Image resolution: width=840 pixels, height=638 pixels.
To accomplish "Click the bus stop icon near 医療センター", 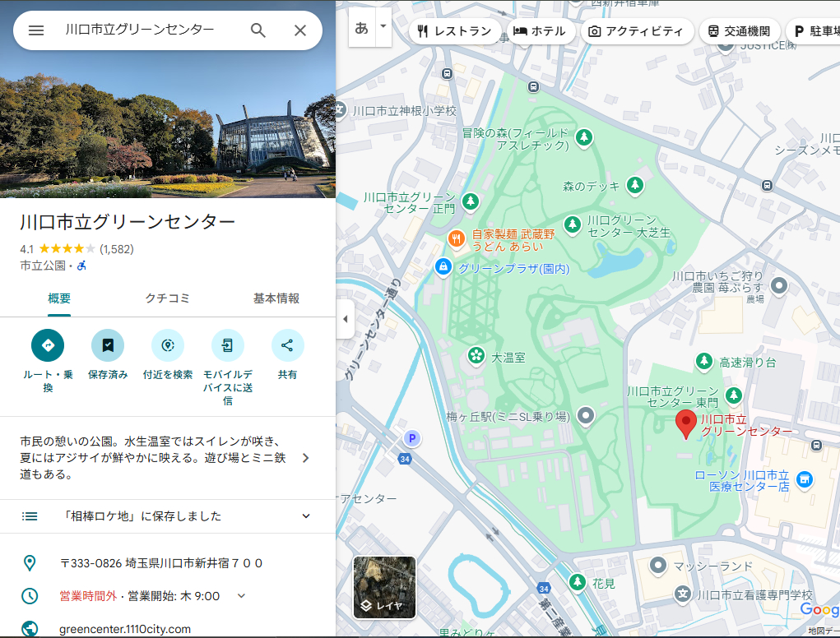I will tap(816, 445).
